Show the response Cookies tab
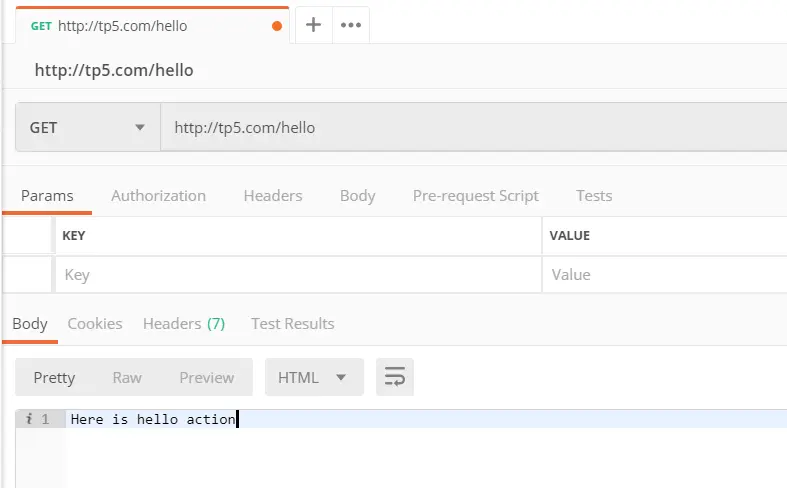Viewport: 787px width, 488px height. pos(95,323)
